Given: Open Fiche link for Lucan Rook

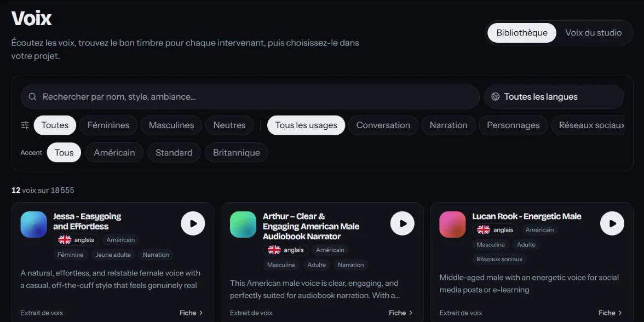Looking at the screenshot, I should (x=610, y=313).
